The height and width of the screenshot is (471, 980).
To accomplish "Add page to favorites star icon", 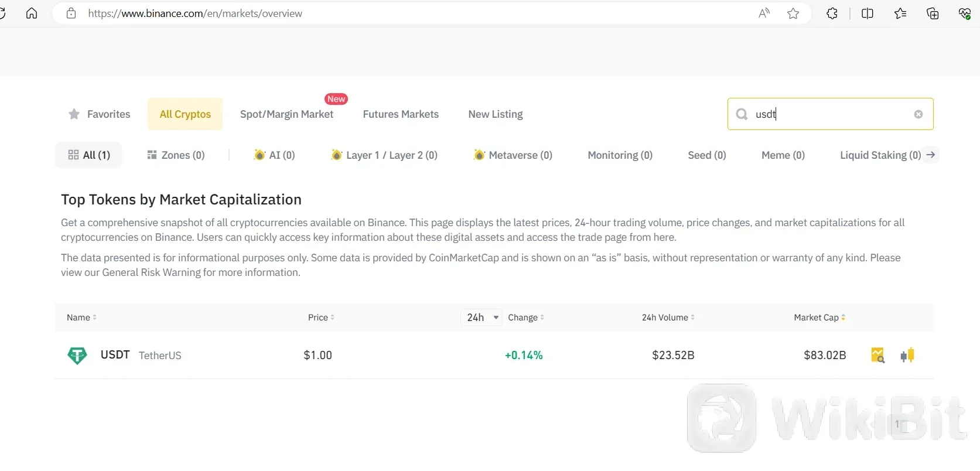I will (x=793, y=13).
